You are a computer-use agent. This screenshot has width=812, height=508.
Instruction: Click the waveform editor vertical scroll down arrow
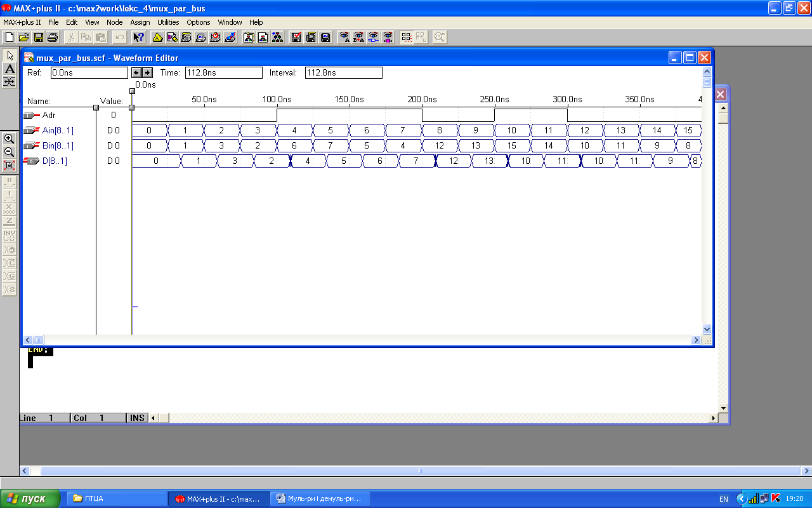point(707,330)
